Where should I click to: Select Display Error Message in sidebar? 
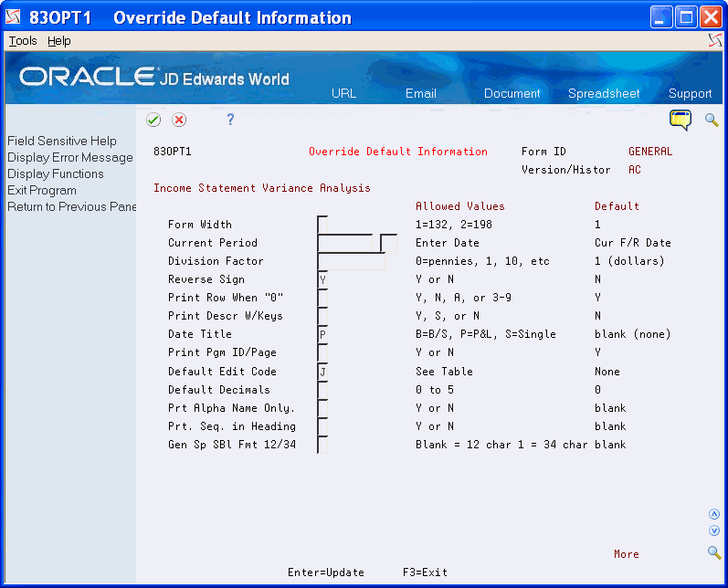pos(70,157)
